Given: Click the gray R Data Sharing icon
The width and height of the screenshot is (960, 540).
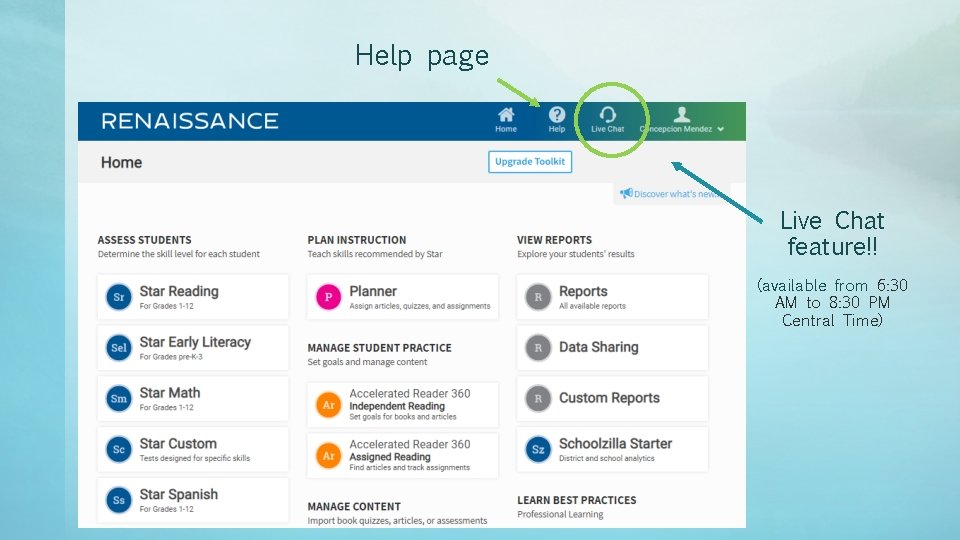Looking at the screenshot, I should 538,348.
